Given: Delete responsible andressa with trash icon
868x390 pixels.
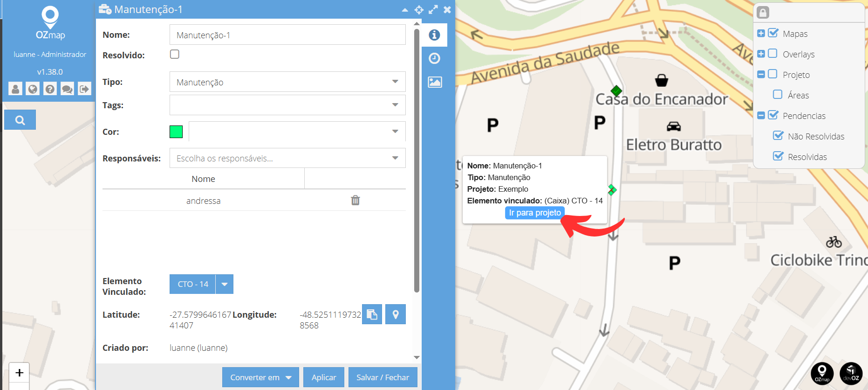Looking at the screenshot, I should (x=355, y=200).
